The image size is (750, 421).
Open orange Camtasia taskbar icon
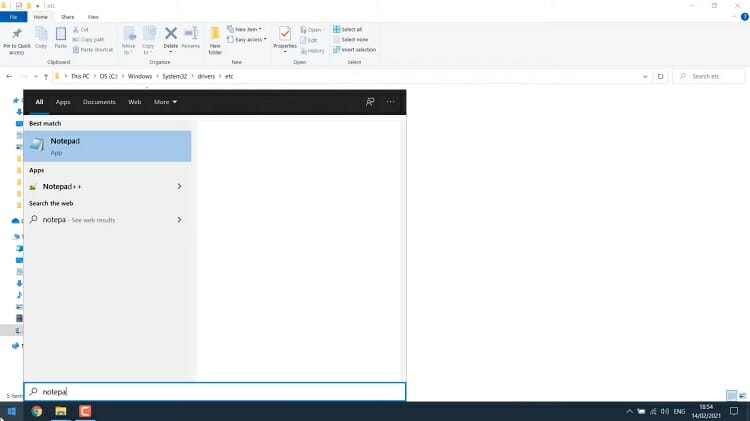[85, 411]
